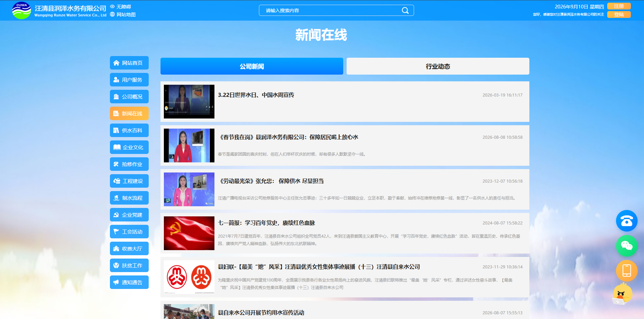Viewport: 644px width, 319px height.
Task: Open article 《春节我在岗》县润泽水务有限公司
Action: click(x=288, y=137)
